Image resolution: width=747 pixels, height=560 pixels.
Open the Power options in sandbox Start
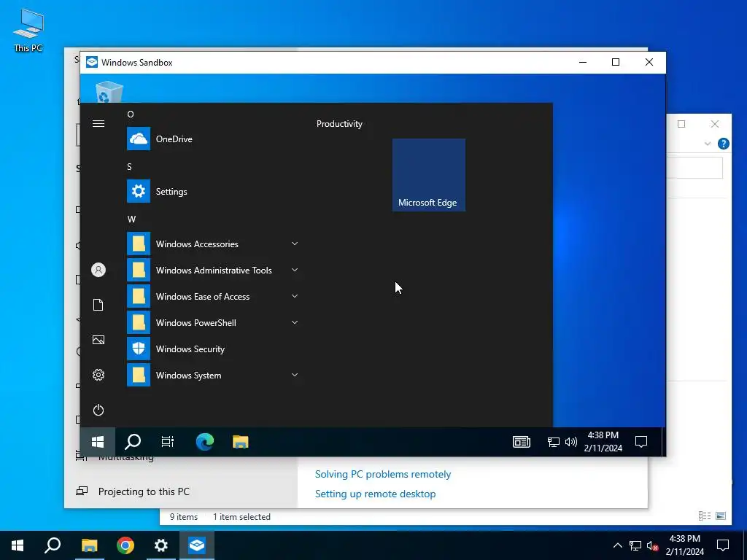tap(98, 410)
